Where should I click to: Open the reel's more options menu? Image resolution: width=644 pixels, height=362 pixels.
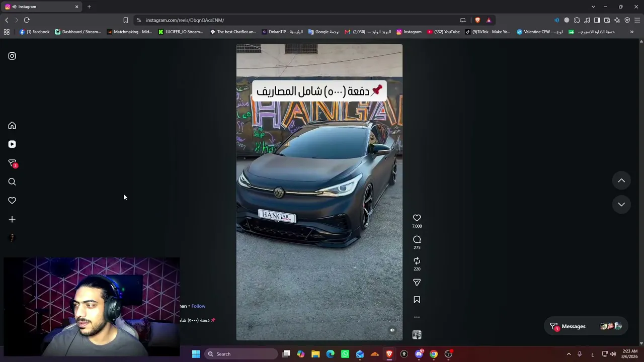click(417, 317)
